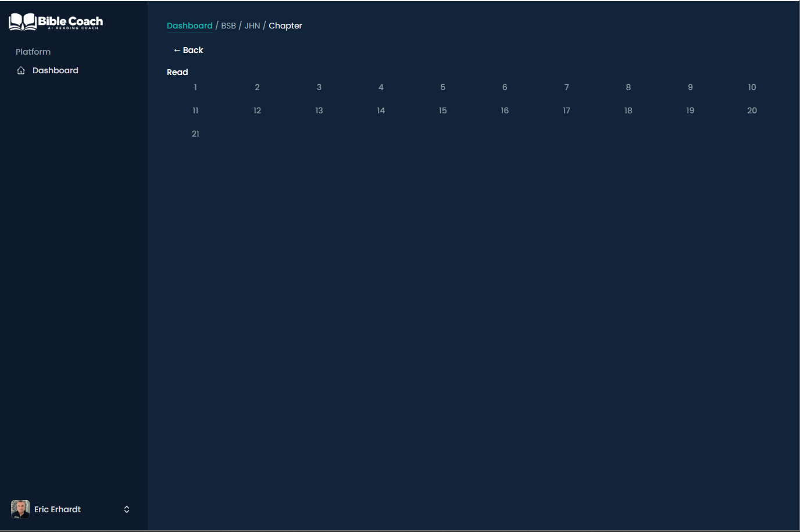This screenshot has height=532, width=800.
Task: Select chapter 11
Action: pos(195,110)
